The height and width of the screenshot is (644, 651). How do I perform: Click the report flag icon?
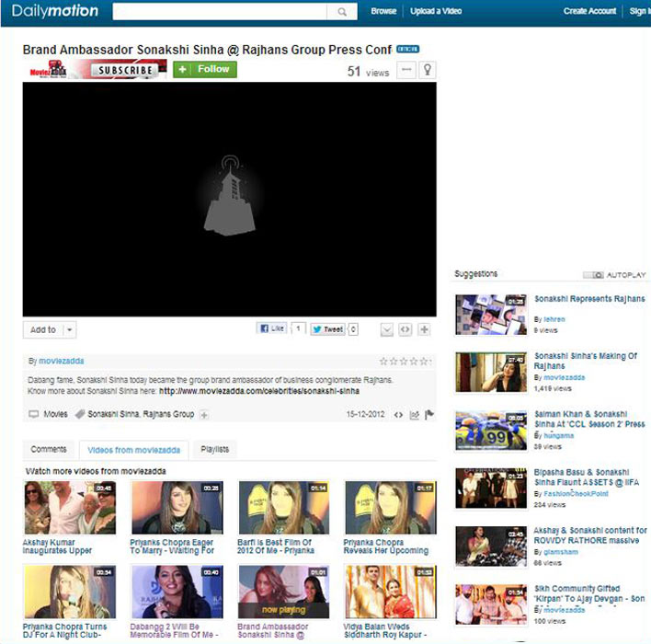429,414
